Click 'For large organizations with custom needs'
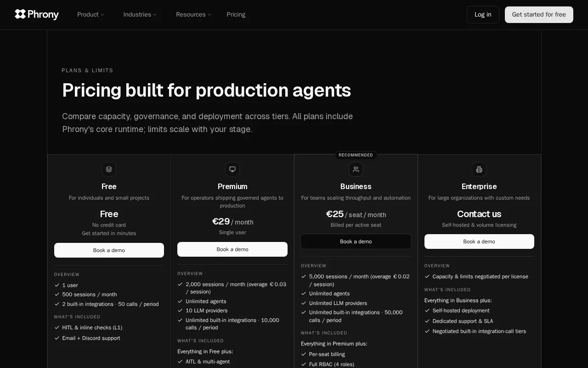 tap(479, 198)
